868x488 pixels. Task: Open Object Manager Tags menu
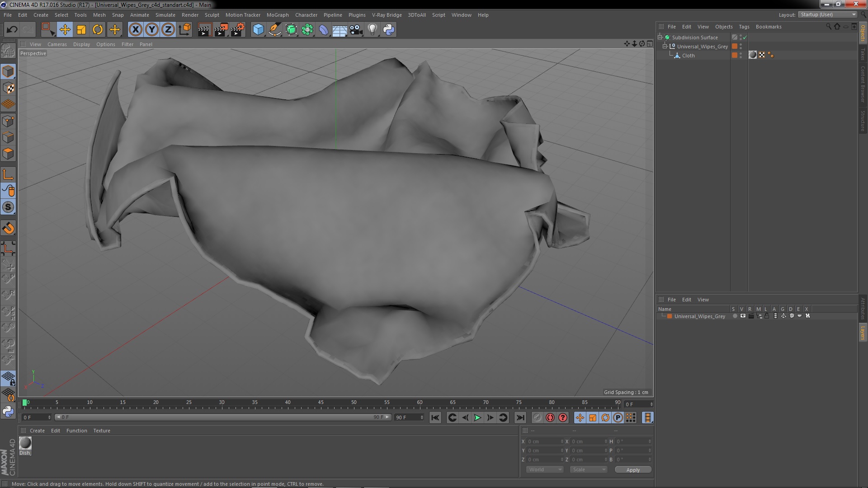tap(744, 27)
